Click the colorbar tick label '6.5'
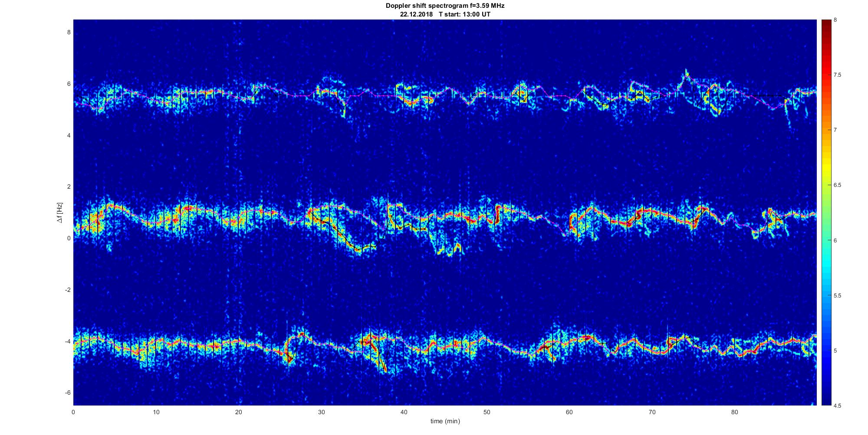This screenshot has width=868, height=435. coord(838,185)
